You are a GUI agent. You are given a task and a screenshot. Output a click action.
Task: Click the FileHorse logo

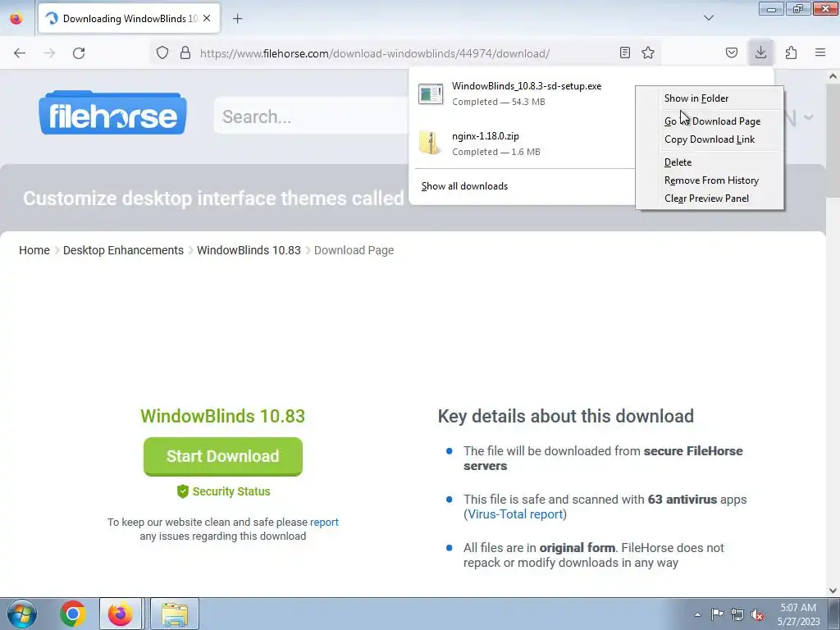[112, 113]
